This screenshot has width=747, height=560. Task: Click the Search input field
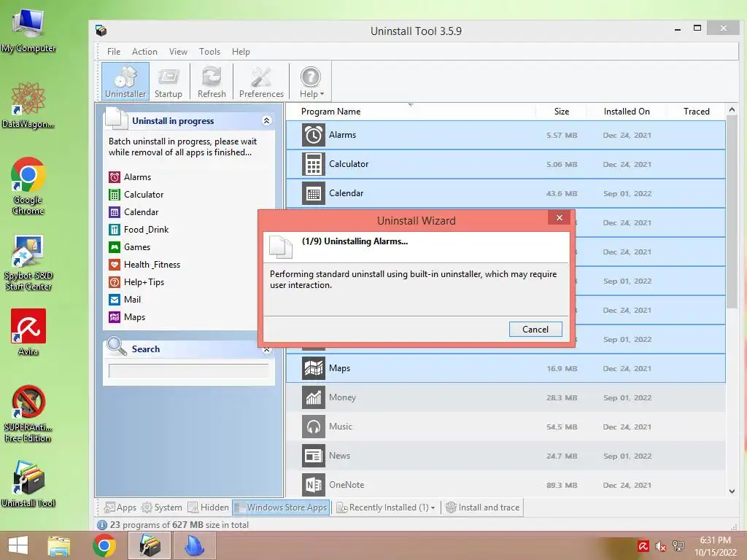(x=189, y=370)
